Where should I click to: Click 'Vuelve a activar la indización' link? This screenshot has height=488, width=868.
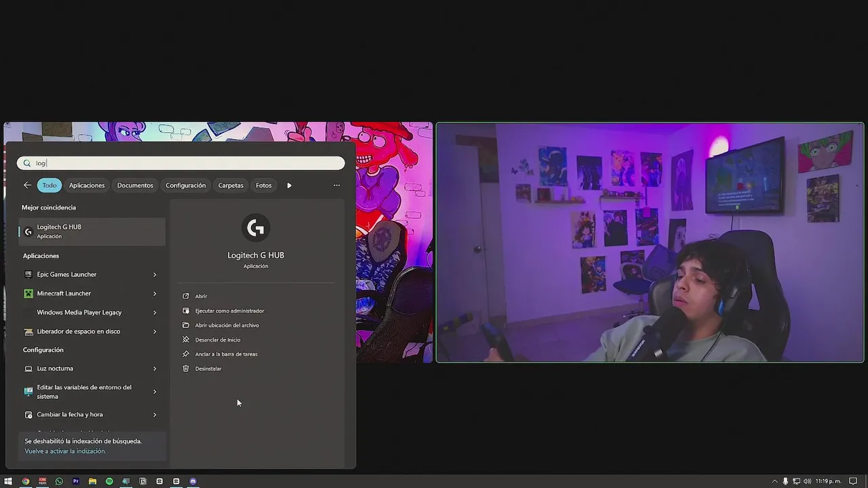[x=65, y=451]
